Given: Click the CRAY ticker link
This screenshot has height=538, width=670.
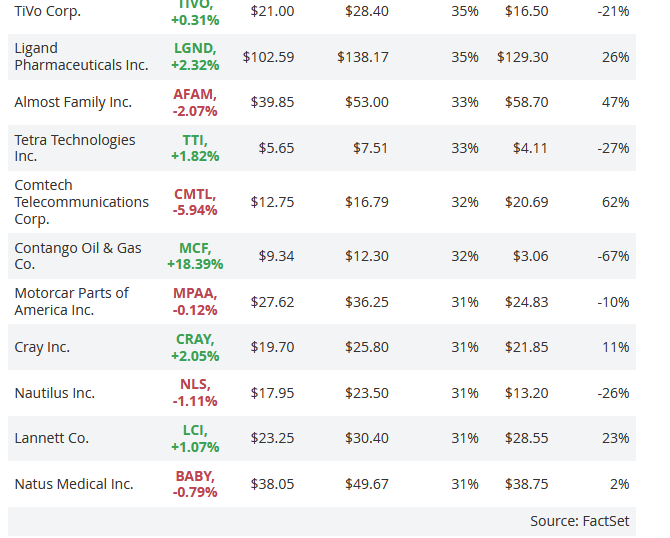Looking at the screenshot, I should tap(194, 339).
